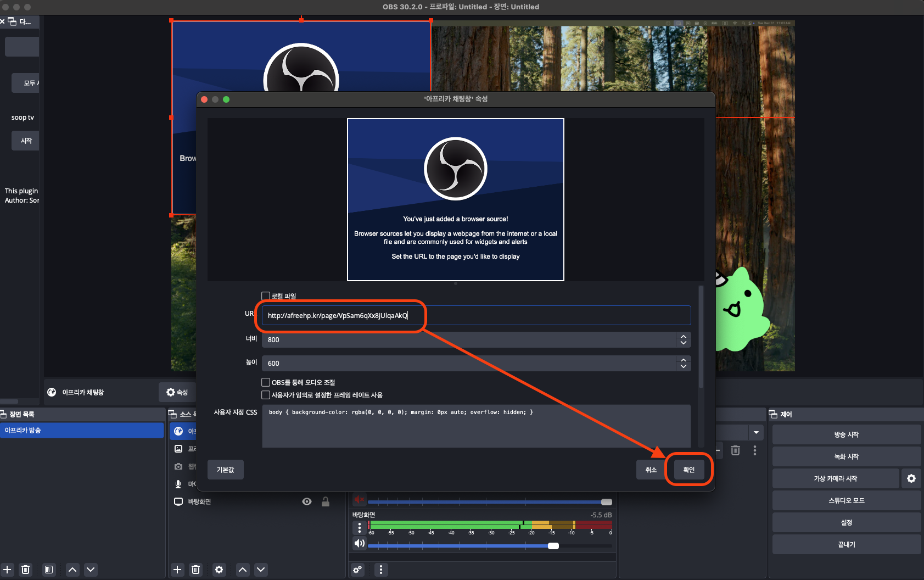Enable 사용자가 임의로 설정한 프레임 레이트 checkbox

point(266,395)
